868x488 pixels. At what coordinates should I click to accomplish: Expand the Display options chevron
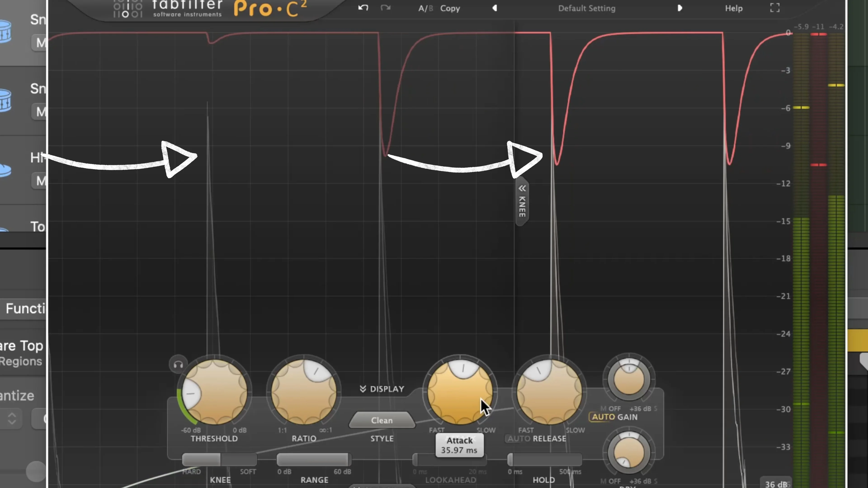coord(363,389)
